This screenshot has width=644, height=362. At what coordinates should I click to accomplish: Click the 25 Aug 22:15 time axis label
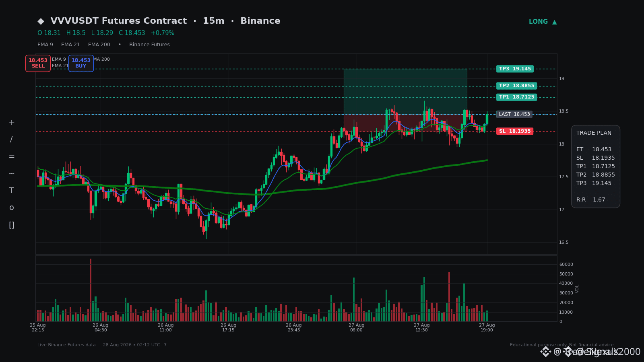[x=38, y=328]
